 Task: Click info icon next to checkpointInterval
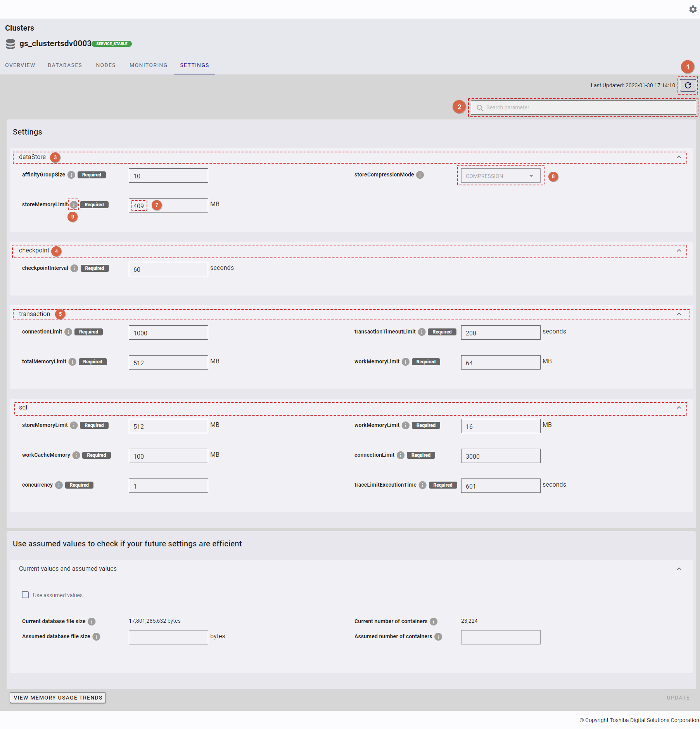[x=74, y=268]
